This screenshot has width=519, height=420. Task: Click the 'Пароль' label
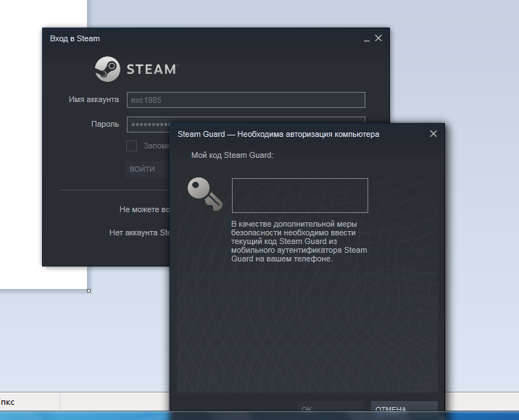[105, 124]
